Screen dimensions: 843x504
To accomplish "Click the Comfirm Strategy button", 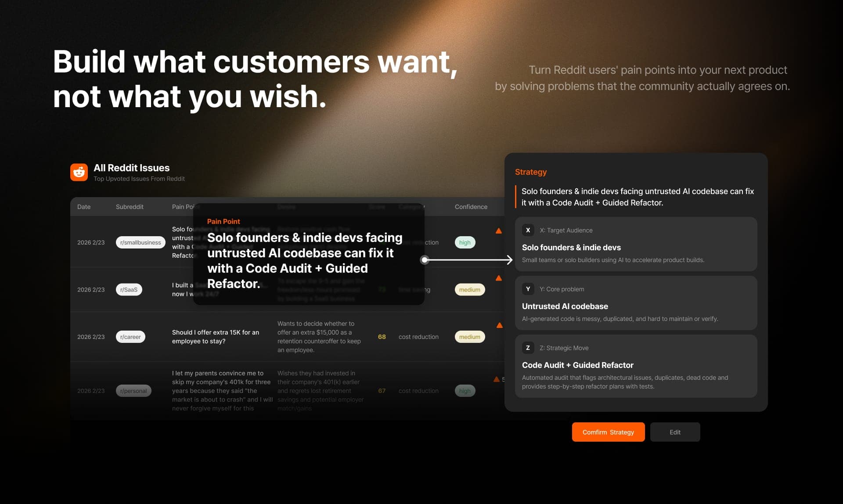I will click(x=608, y=432).
